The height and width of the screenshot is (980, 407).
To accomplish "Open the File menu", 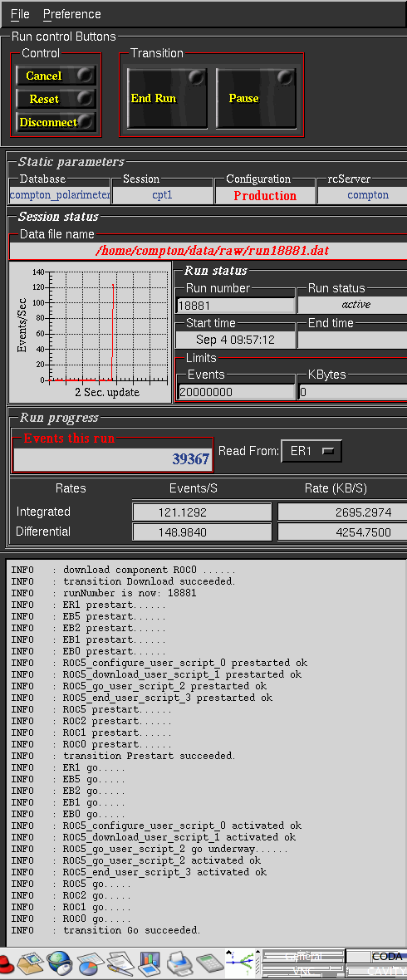I will 20,14.
